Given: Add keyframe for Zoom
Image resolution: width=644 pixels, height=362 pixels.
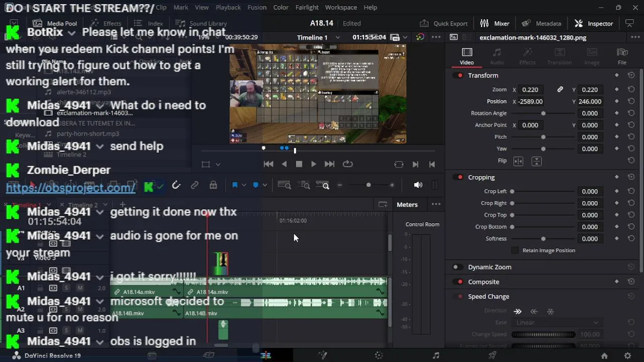Looking at the screenshot, I should click(x=617, y=89).
